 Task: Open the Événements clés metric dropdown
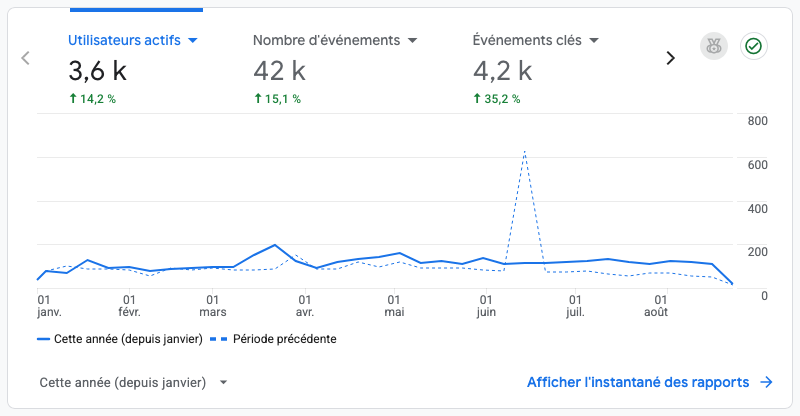(x=594, y=40)
